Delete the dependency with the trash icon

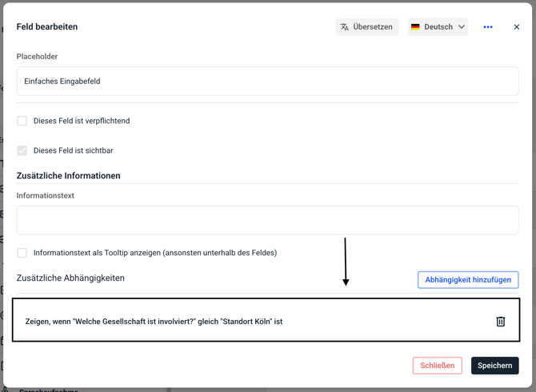501,322
